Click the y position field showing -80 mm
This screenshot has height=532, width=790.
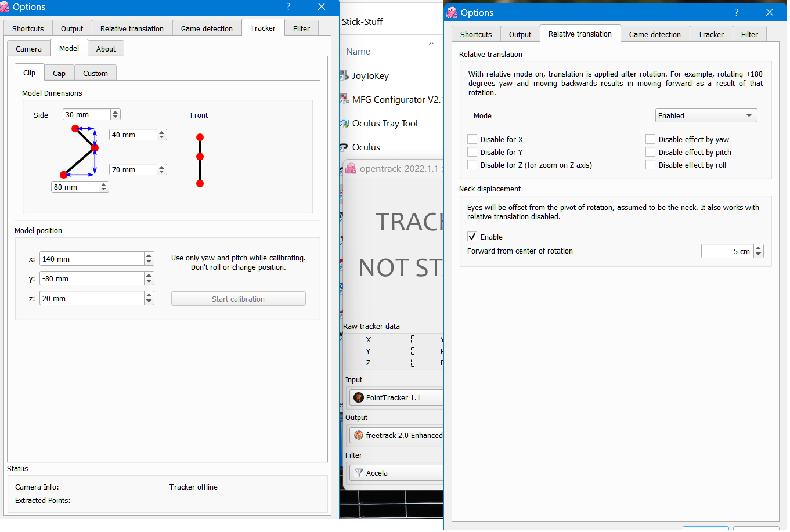[x=92, y=278]
